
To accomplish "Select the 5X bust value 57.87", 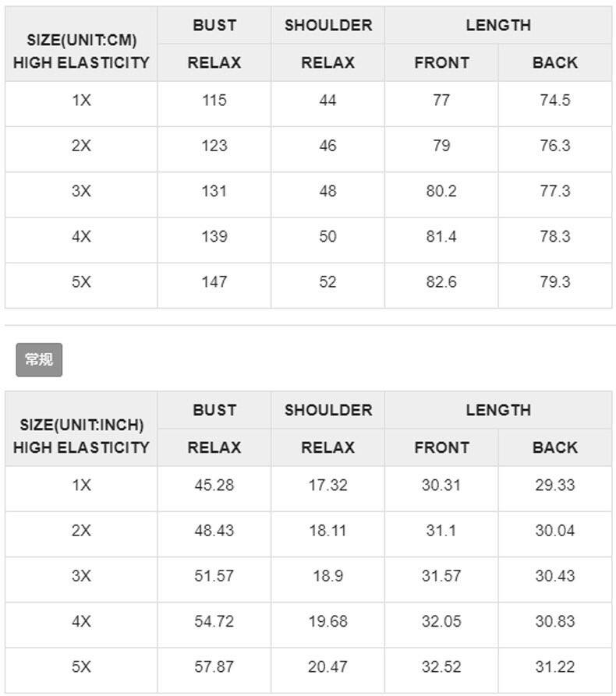I will (214, 666).
